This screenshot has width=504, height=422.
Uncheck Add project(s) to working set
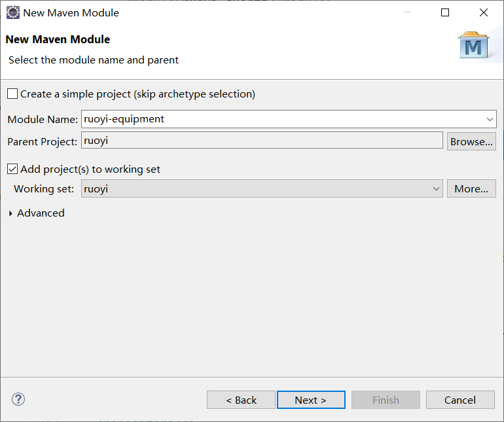[x=12, y=169]
